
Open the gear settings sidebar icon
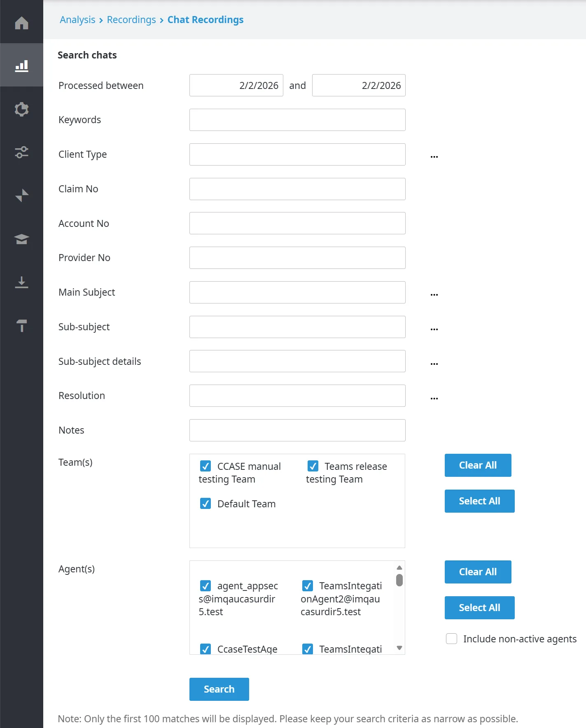[x=21, y=109]
